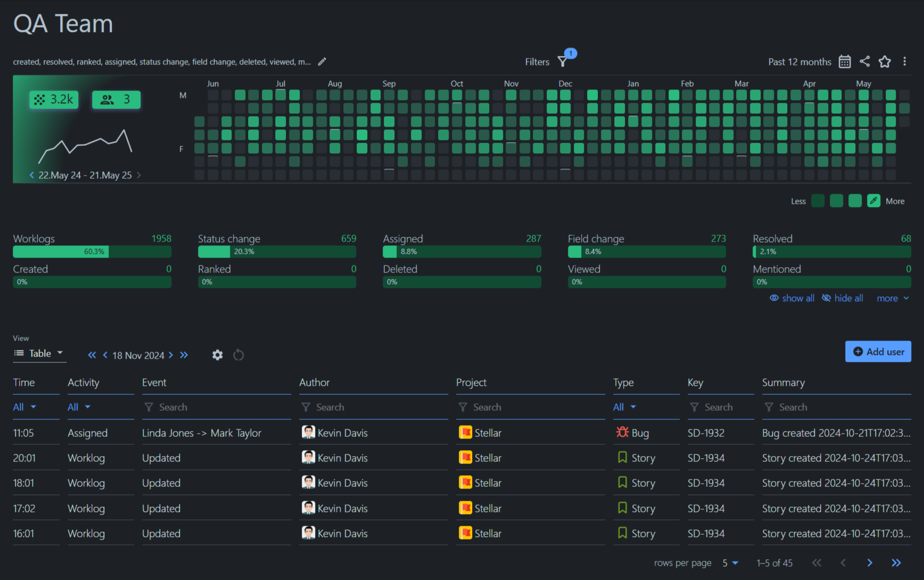Open the Table view dropdown
This screenshot has height=580, width=924.
tap(39, 353)
